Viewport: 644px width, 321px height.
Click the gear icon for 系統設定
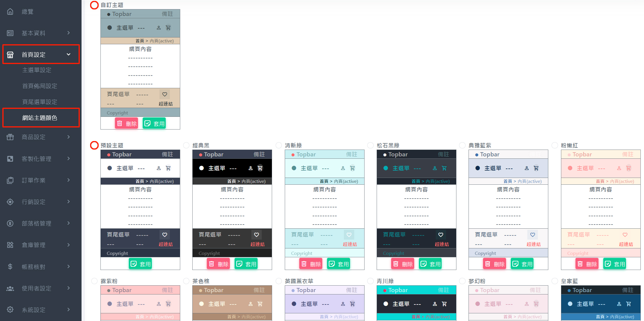click(10, 309)
